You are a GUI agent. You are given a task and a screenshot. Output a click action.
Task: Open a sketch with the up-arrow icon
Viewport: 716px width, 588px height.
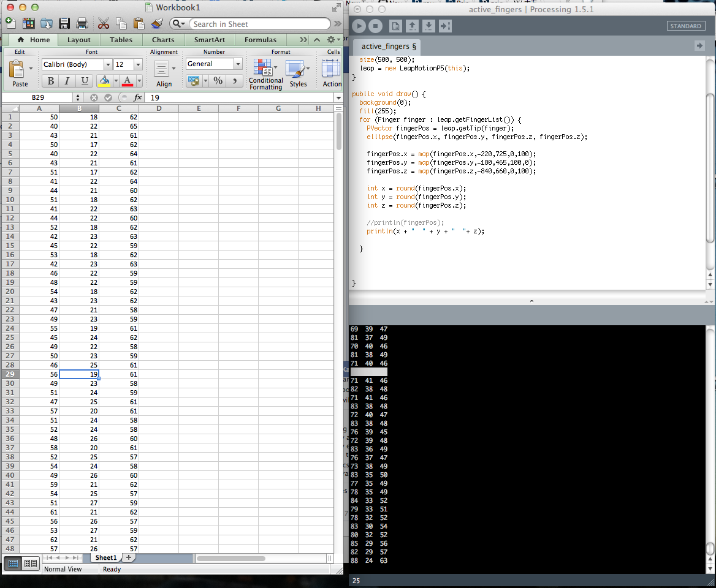[x=413, y=26]
